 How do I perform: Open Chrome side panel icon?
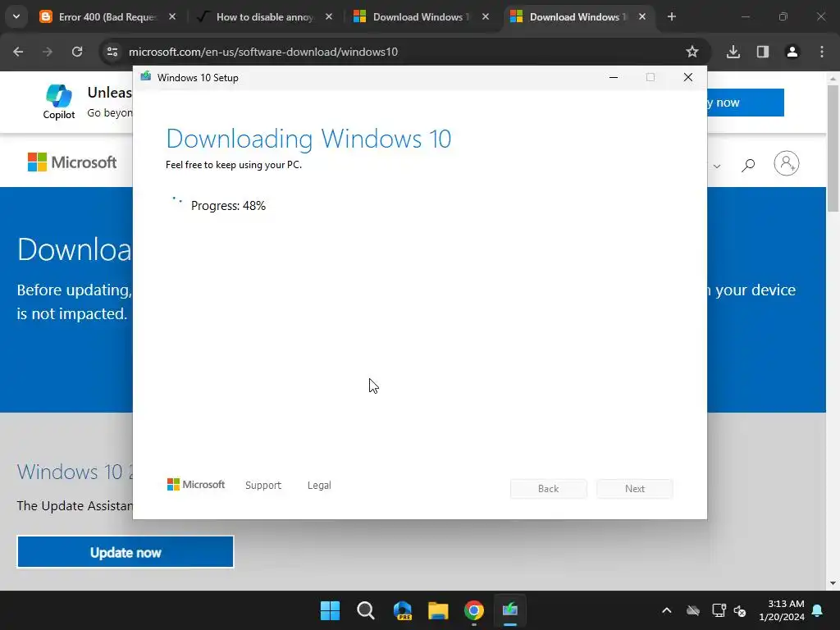[762, 52]
